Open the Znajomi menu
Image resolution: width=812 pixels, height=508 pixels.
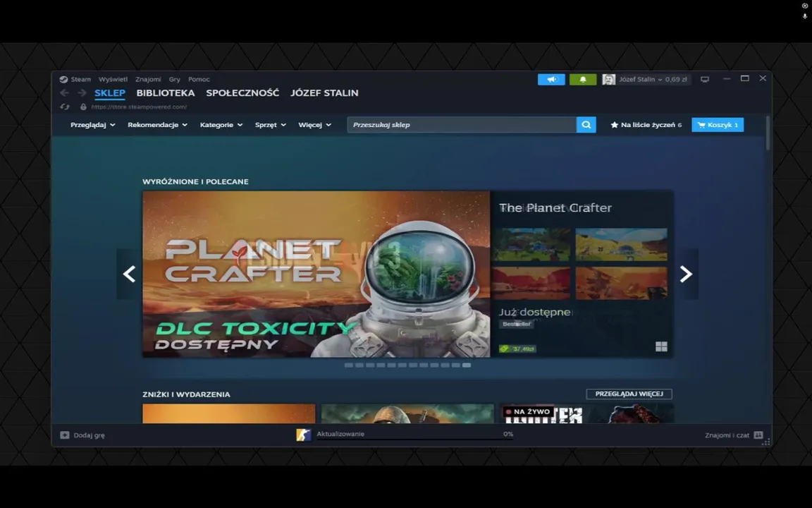click(148, 79)
